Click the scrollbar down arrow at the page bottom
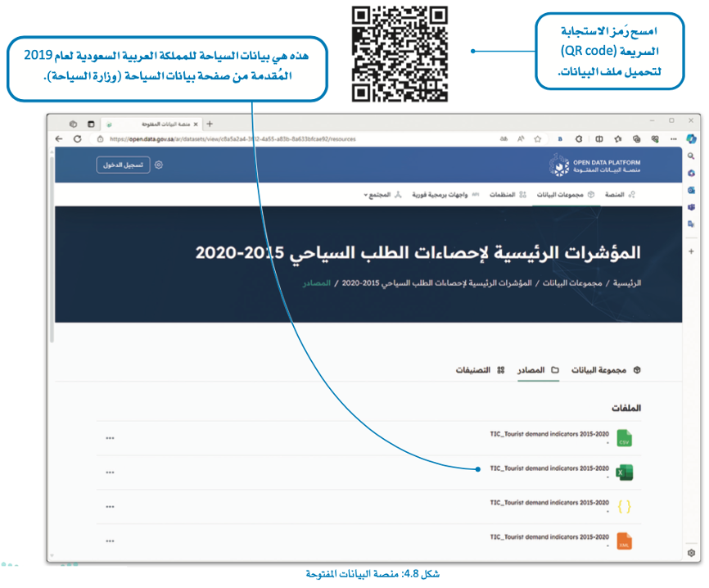Viewport: 709px width, 588px height. pyautogui.click(x=52, y=555)
